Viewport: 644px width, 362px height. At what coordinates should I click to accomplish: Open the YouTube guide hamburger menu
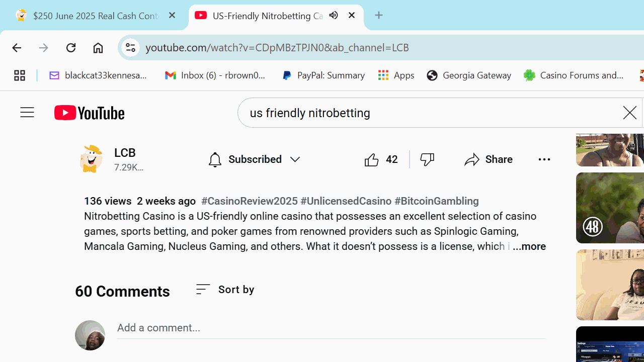click(27, 113)
